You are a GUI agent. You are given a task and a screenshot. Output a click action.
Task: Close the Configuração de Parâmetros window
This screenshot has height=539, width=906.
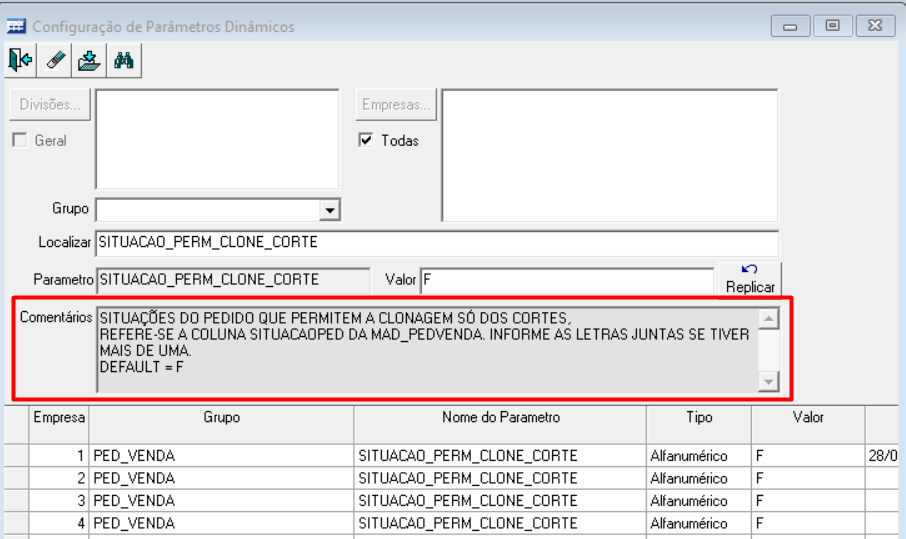[875, 26]
